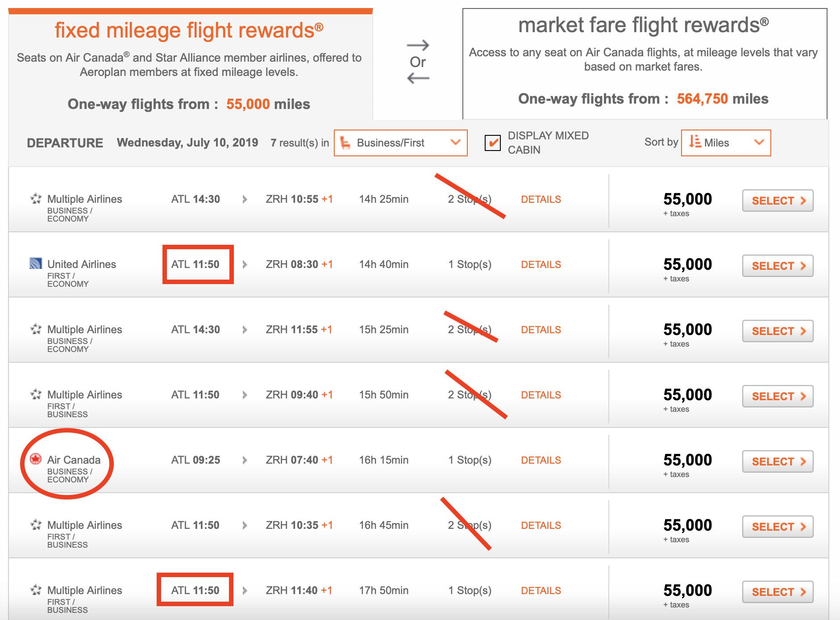Screen dimensions: 840x620
Task: Click the Star Alliance icon for the 14h 25min flight
Action: [36, 198]
